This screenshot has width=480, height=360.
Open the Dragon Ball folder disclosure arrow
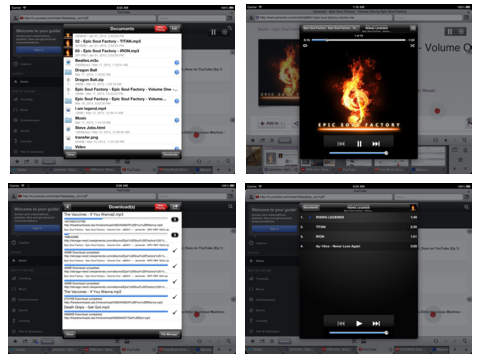[177, 72]
